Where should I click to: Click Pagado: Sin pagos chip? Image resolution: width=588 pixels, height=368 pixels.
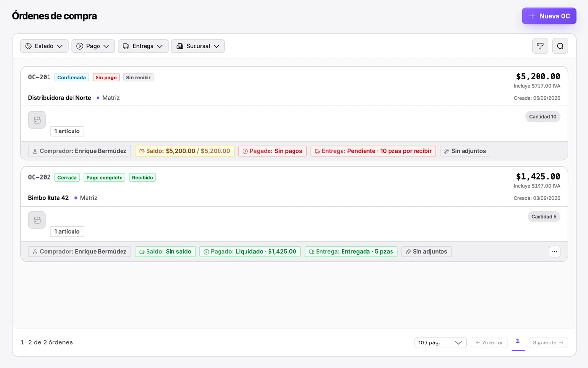tap(272, 151)
